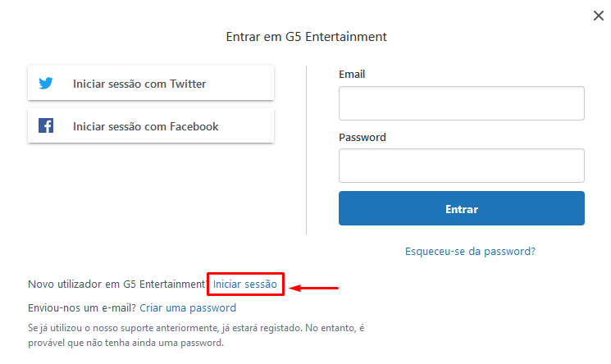Open the 'Criar uma password' link
Screen dimensions: 611x364
pos(188,308)
